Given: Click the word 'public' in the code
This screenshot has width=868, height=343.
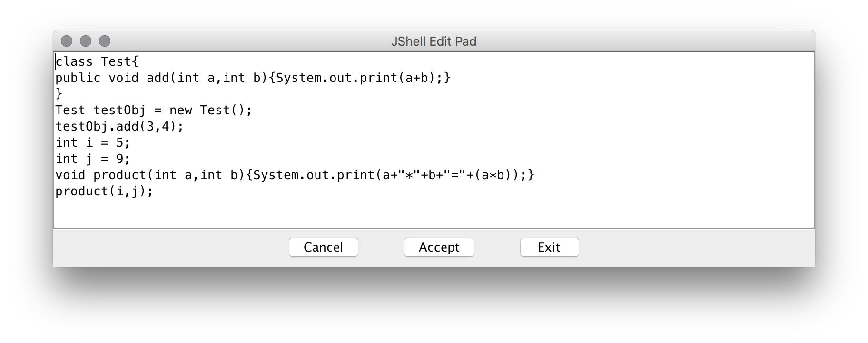Looking at the screenshot, I should (78, 78).
